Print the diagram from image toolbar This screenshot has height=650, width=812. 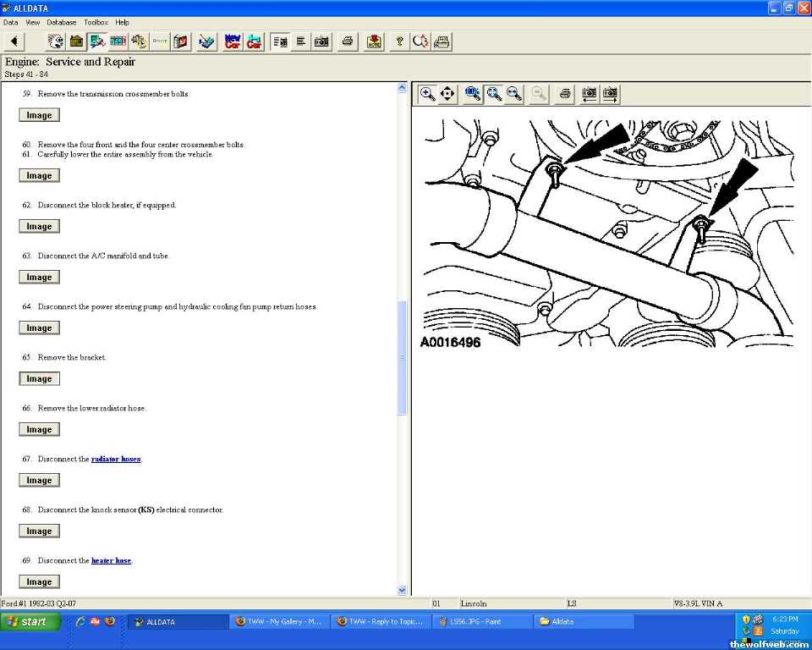566,94
